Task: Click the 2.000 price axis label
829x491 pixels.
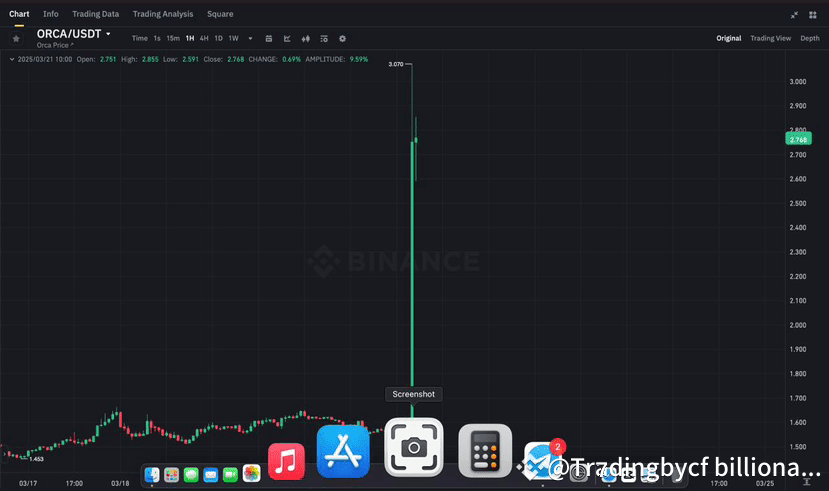Action: (798, 325)
